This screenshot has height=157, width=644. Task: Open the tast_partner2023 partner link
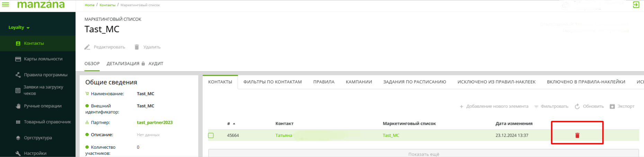[x=155, y=122]
